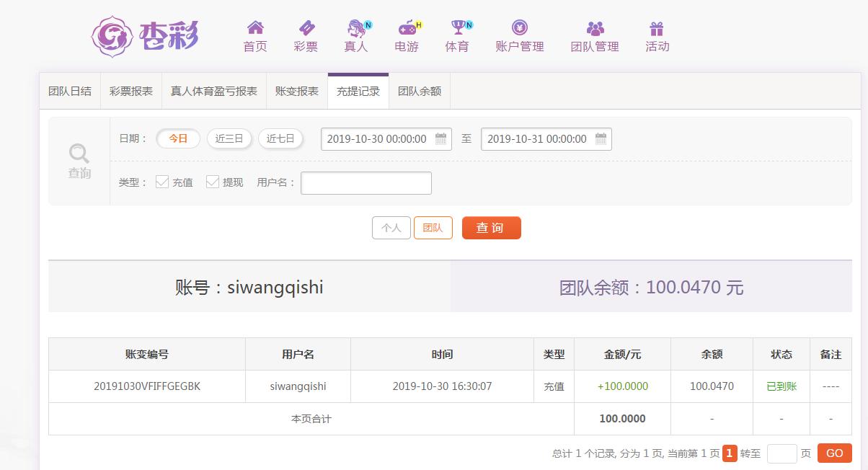Click the 时间 column header

(442, 354)
